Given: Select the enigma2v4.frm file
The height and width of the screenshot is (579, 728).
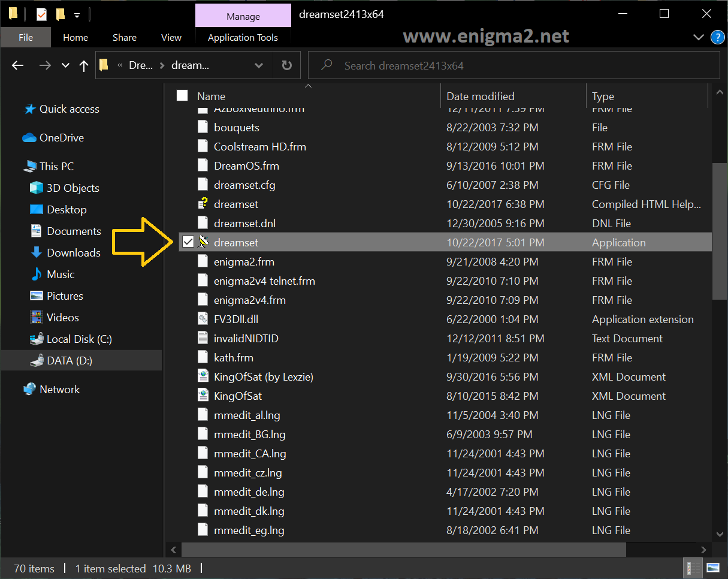Looking at the screenshot, I should coord(250,300).
